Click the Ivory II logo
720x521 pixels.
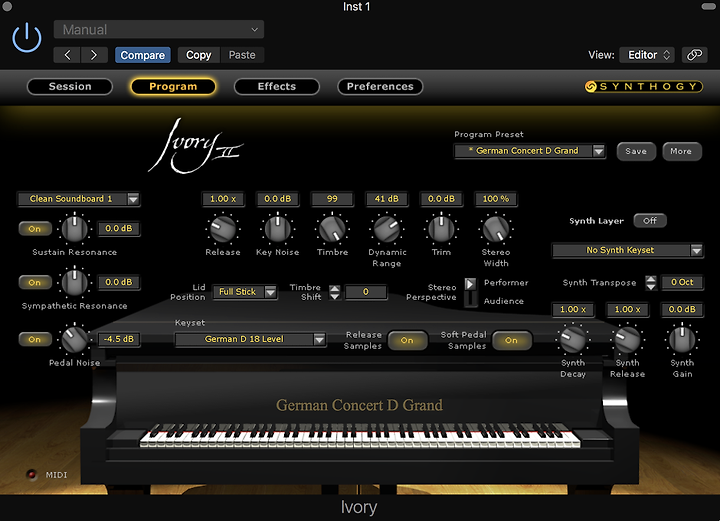coord(195,146)
